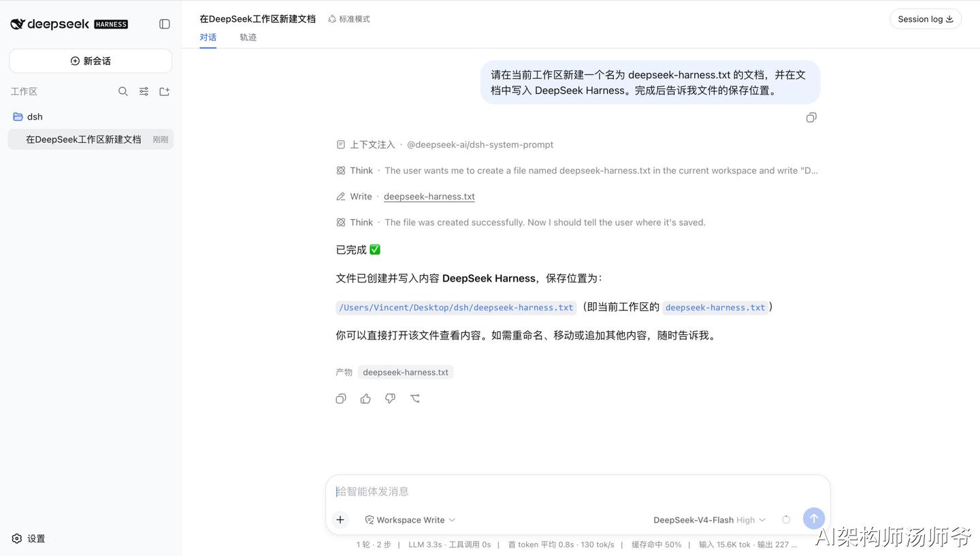The height and width of the screenshot is (556, 980).
Task: Click the plus attachment button
Action: (x=340, y=520)
